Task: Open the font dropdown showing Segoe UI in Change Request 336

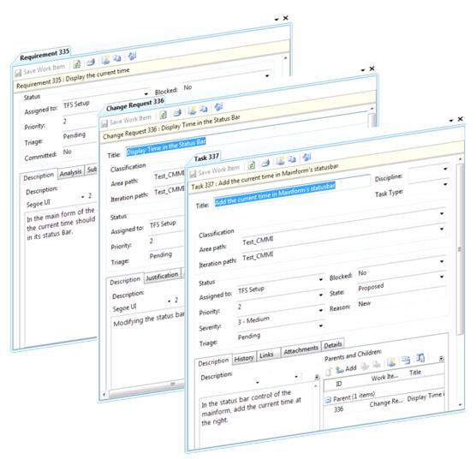Action: 170,301
